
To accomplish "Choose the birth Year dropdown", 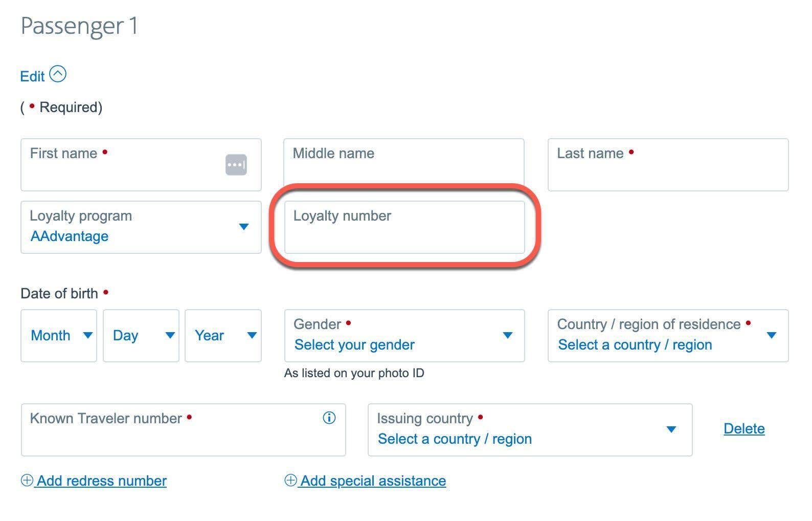I will coord(223,335).
